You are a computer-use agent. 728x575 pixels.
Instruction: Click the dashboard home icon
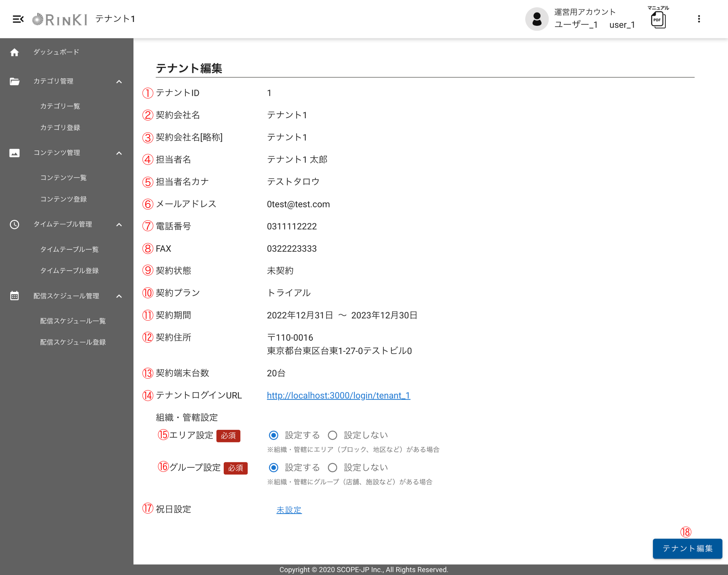pos(14,52)
